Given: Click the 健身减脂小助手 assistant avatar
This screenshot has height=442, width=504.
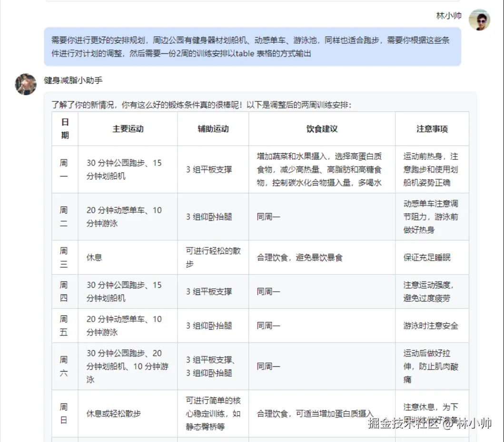Looking at the screenshot, I should [26, 84].
